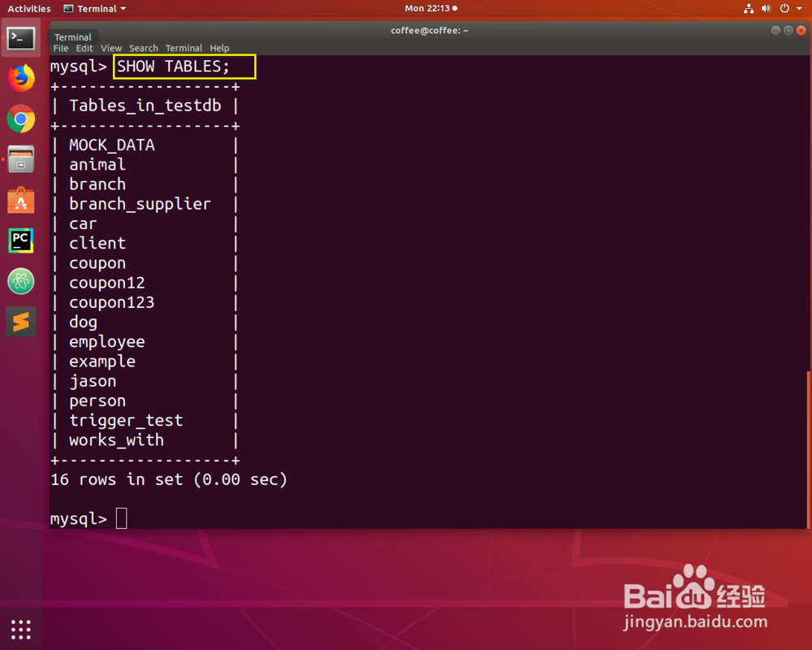This screenshot has width=812, height=650.
Task: Click the MOCK_DATA table row
Action: tap(112, 145)
